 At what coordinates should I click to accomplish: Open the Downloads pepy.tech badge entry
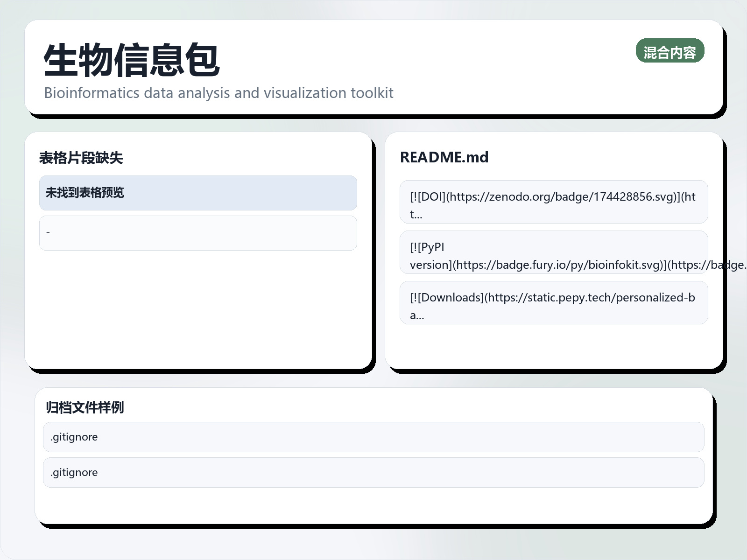pos(553,302)
